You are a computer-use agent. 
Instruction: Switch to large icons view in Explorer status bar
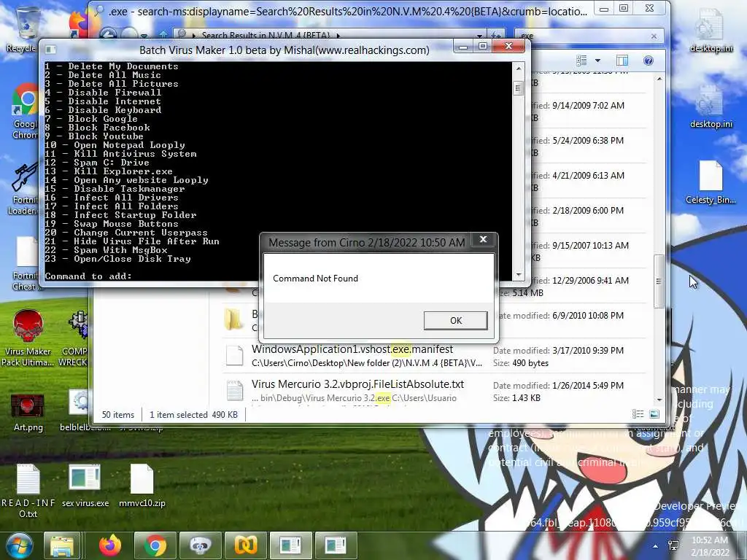[x=654, y=414]
